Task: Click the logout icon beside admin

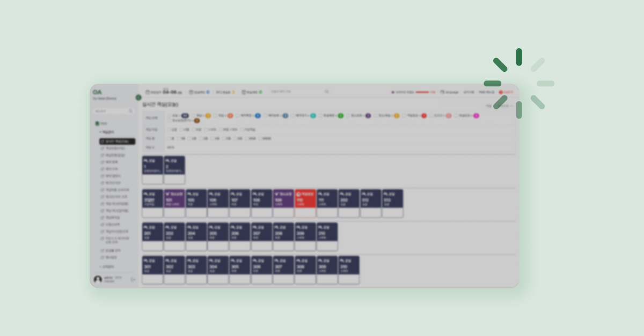Action: coord(133,279)
